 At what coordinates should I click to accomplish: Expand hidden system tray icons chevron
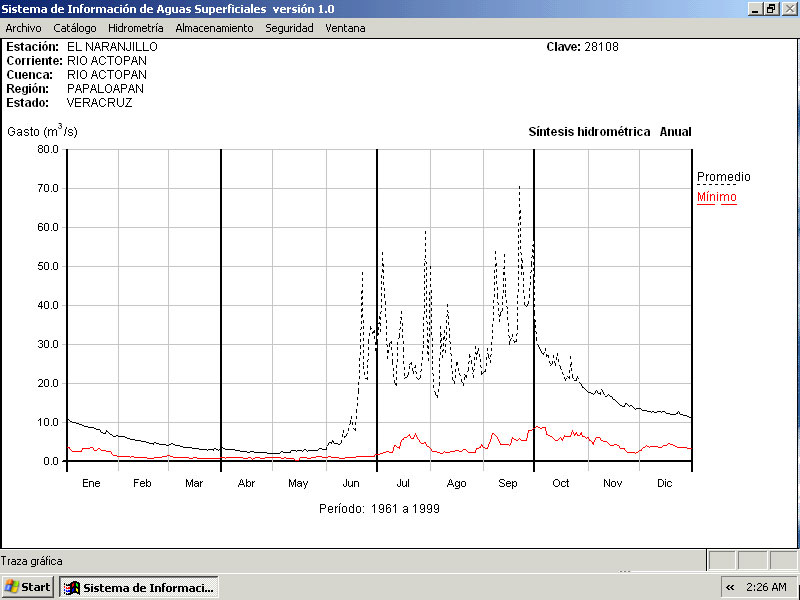[x=730, y=587]
